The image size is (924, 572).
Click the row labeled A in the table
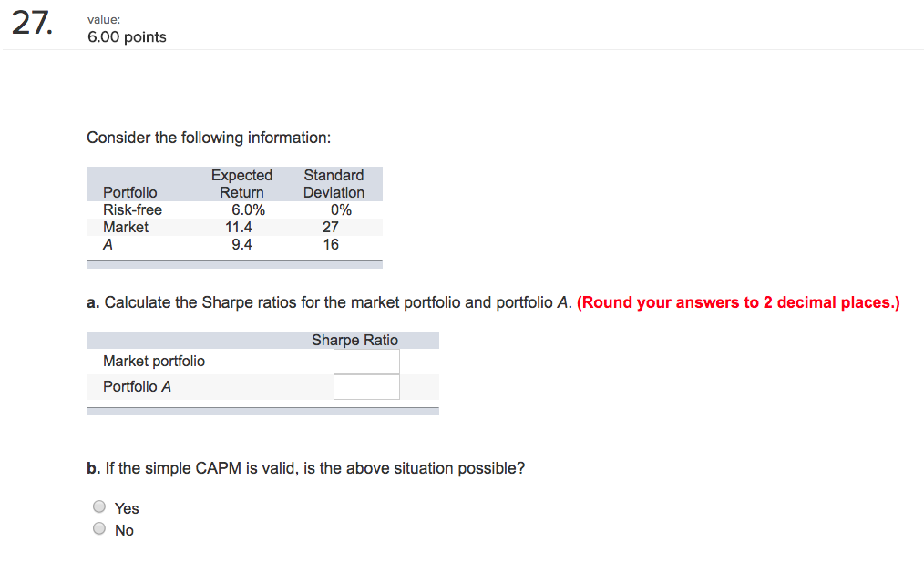click(x=108, y=244)
